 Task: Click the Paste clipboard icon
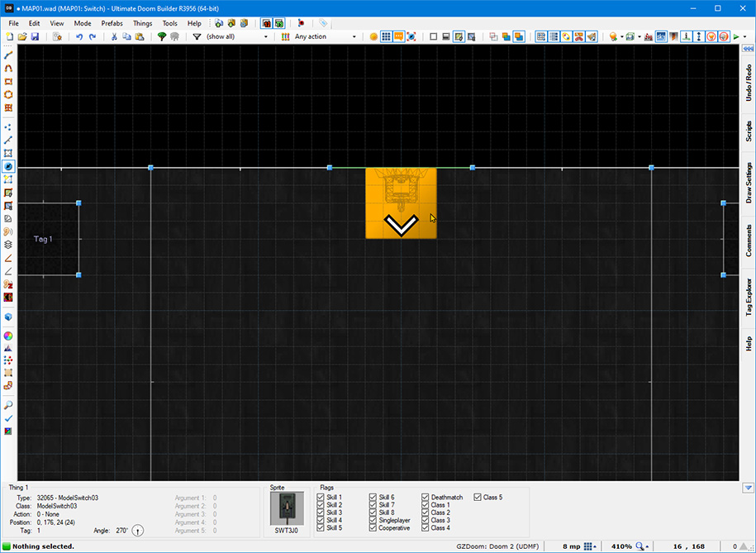140,36
